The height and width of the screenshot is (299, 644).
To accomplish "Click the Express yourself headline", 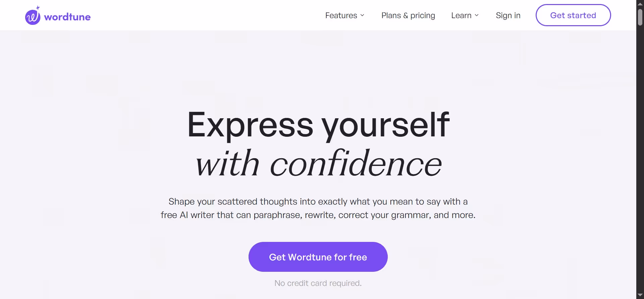I will [x=318, y=125].
